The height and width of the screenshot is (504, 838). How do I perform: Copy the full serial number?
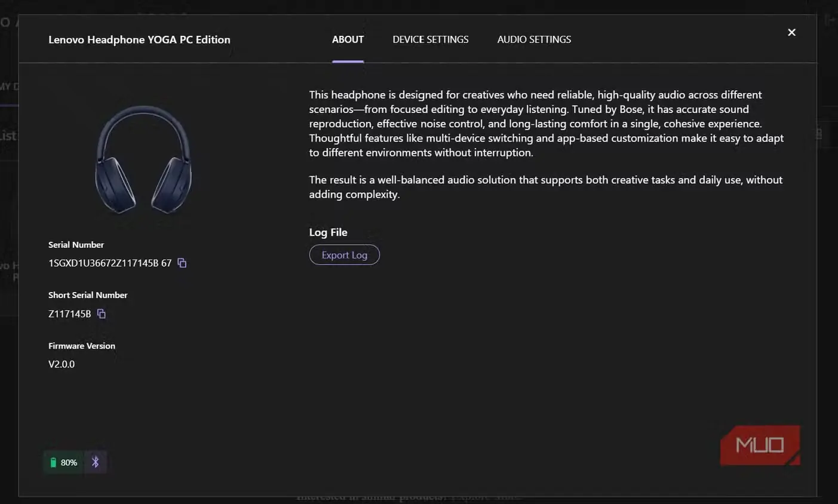tap(182, 263)
